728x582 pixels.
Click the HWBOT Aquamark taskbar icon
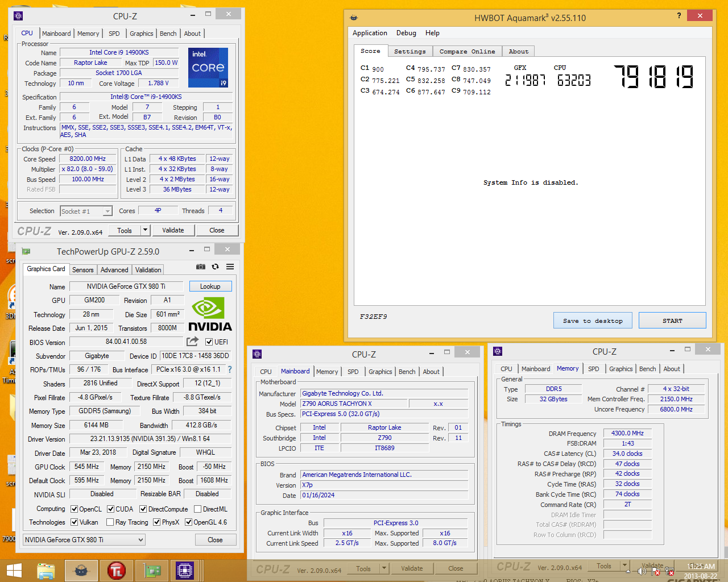click(81, 570)
